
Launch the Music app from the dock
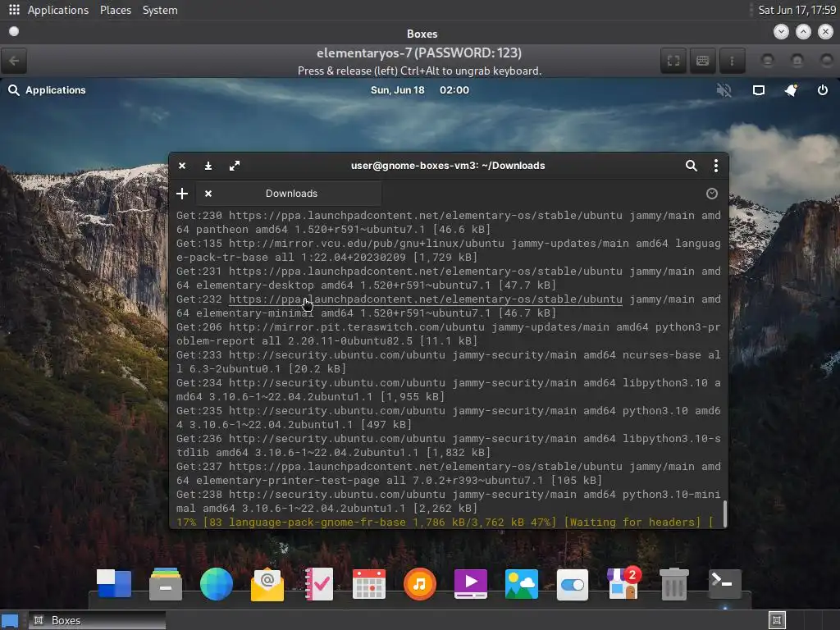[420, 583]
